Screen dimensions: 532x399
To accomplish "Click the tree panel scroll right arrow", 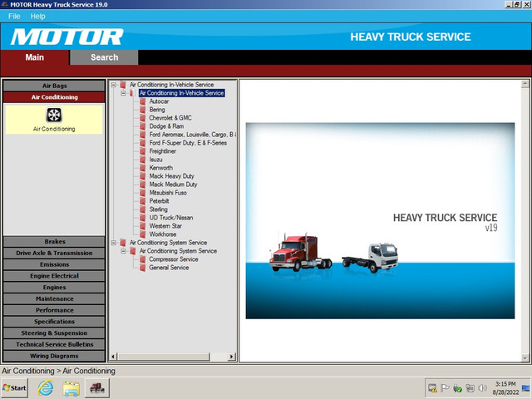I will (x=232, y=357).
